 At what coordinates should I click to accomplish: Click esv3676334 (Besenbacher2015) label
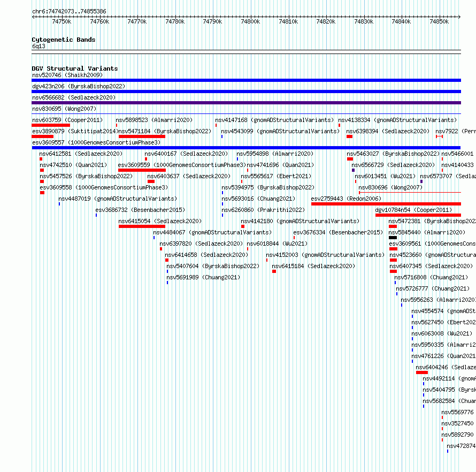338,232
